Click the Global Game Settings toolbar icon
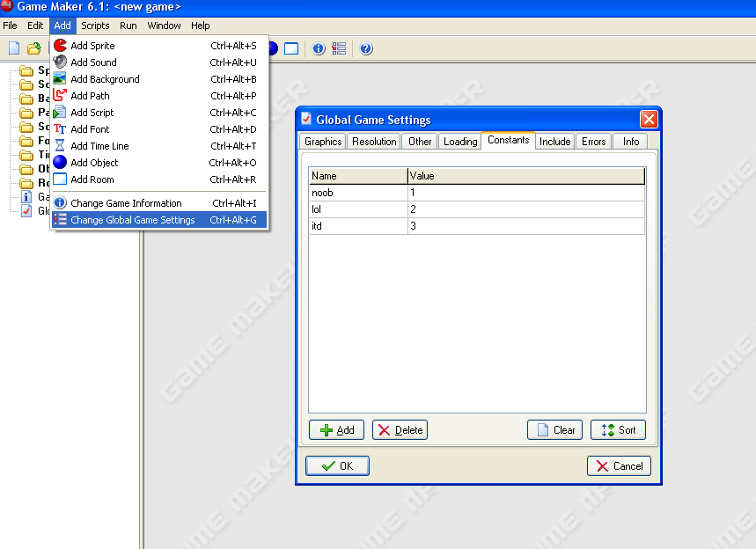This screenshot has width=756, height=549. pyautogui.click(x=339, y=48)
